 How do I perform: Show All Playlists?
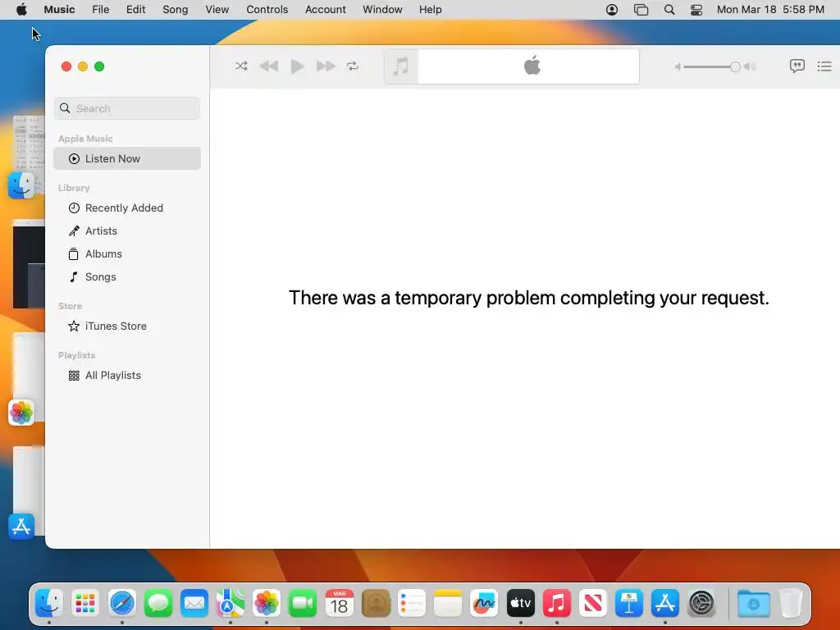click(x=127, y=376)
